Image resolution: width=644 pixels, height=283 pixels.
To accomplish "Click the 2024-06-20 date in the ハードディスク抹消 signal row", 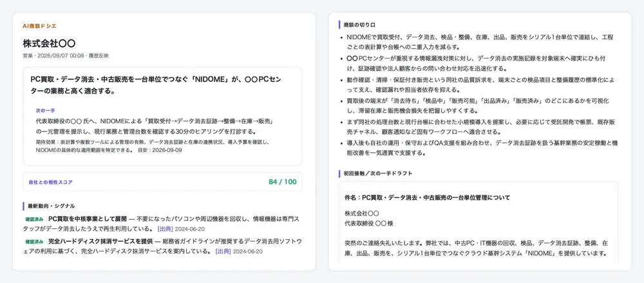I will click(248, 251).
